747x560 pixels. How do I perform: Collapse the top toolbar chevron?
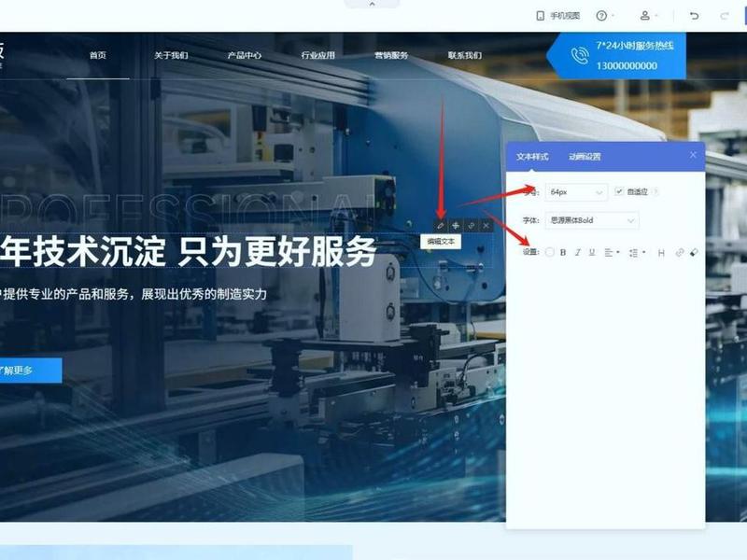(372, 4)
